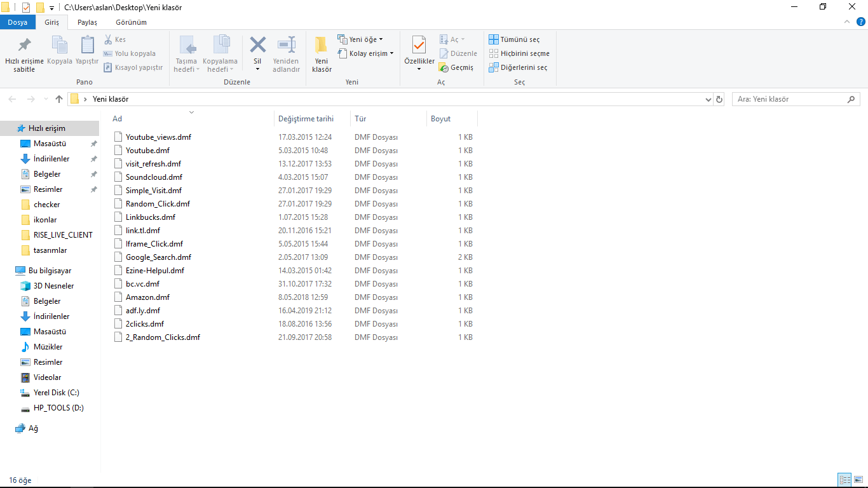Select file adf.ly.dmf
Image resolution: width=868 pixels, height=488 pixels.
[x=143, y=310]
